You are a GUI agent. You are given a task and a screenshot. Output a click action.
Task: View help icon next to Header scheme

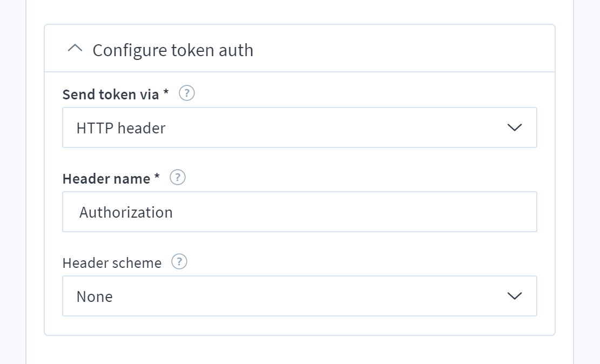pyautogui.click(x=179, y=262)
